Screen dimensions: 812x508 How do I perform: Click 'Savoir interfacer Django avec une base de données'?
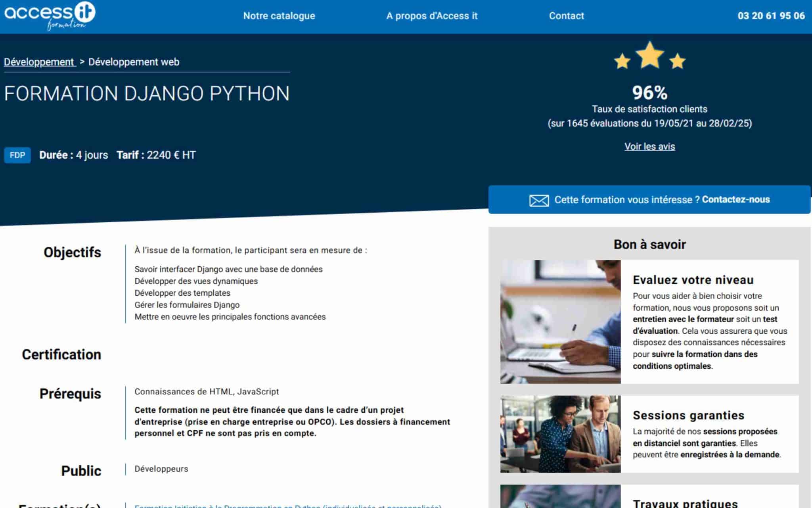(228, 269)
